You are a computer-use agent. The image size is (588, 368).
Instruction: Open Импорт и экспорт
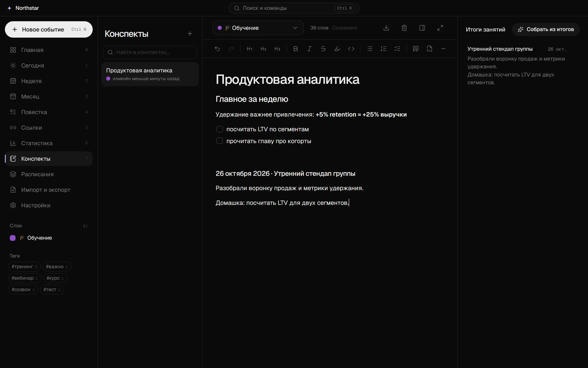49,190
